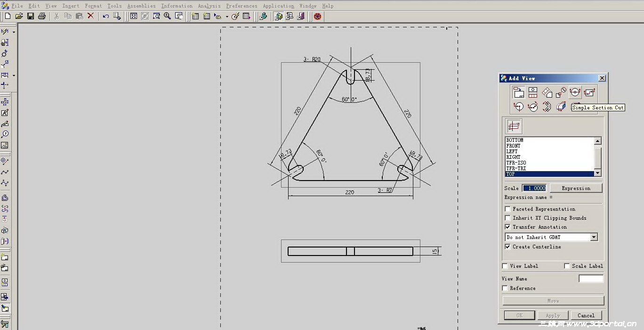
Task: Click the View Name input field
Action: (591, 279)
